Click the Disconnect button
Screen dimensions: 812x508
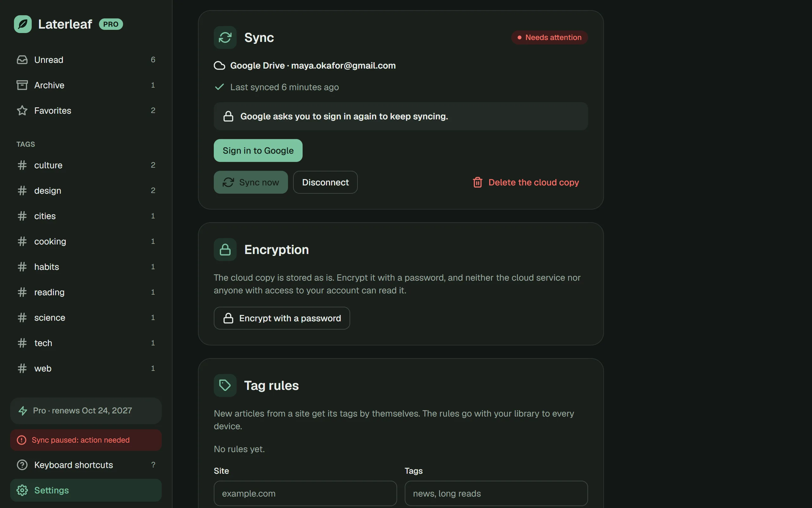pyautogui.click(x=325, y=183)
